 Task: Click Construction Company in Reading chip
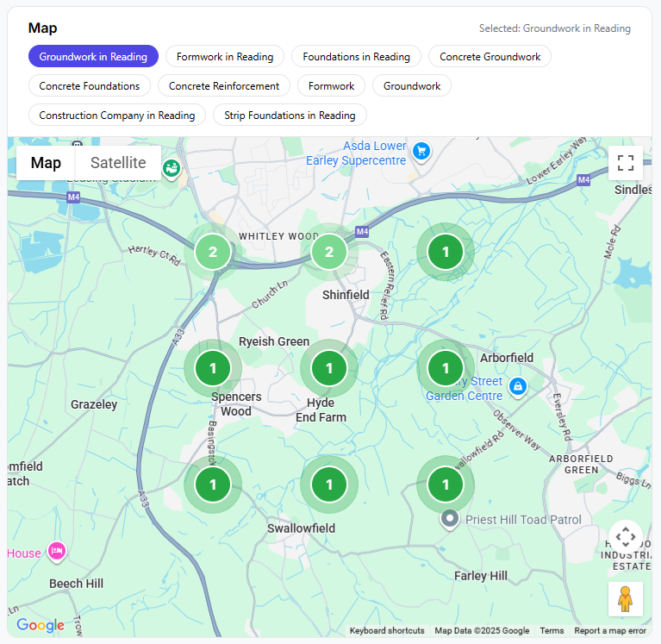pyautogui.click(x=117, y=116)
